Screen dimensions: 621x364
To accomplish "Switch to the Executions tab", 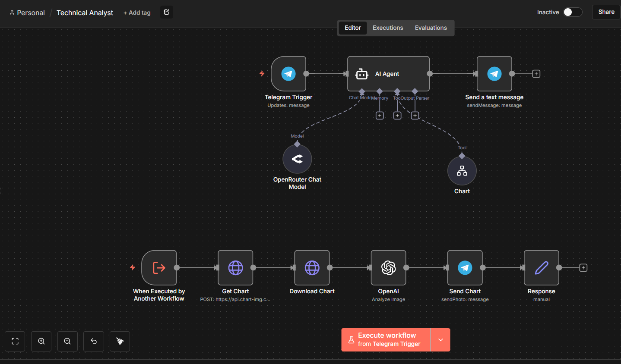I will pyautogui.click(x=387, y=28).
